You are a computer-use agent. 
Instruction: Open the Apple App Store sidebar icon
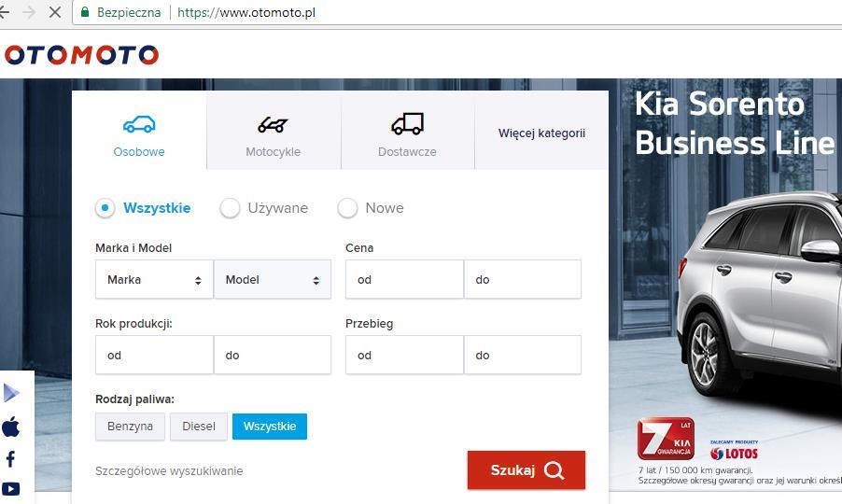click(11, 427)
